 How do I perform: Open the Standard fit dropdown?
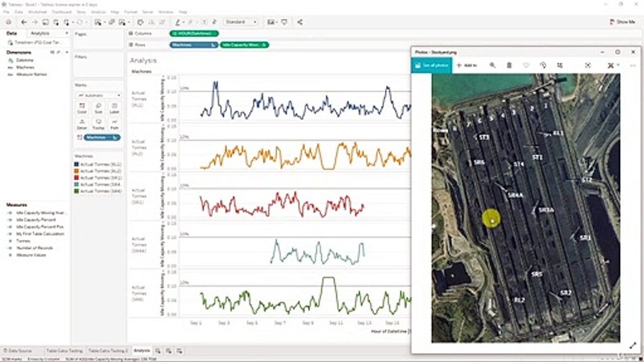coord(241,22)
